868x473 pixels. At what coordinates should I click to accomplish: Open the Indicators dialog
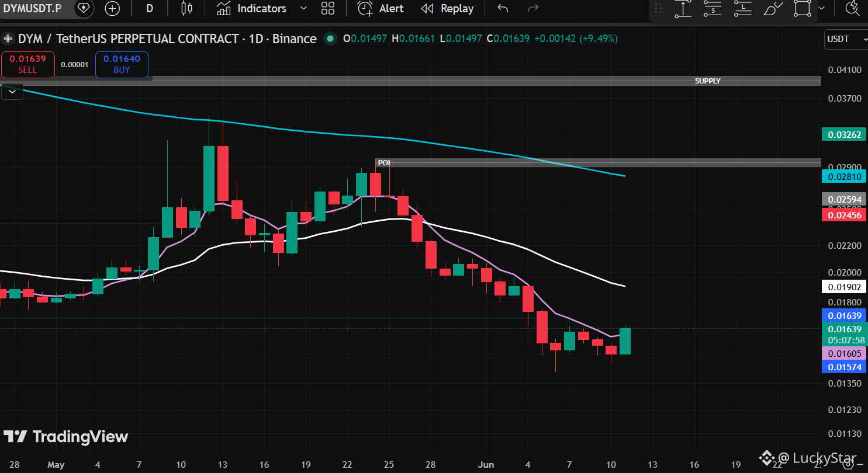(251, 8)
